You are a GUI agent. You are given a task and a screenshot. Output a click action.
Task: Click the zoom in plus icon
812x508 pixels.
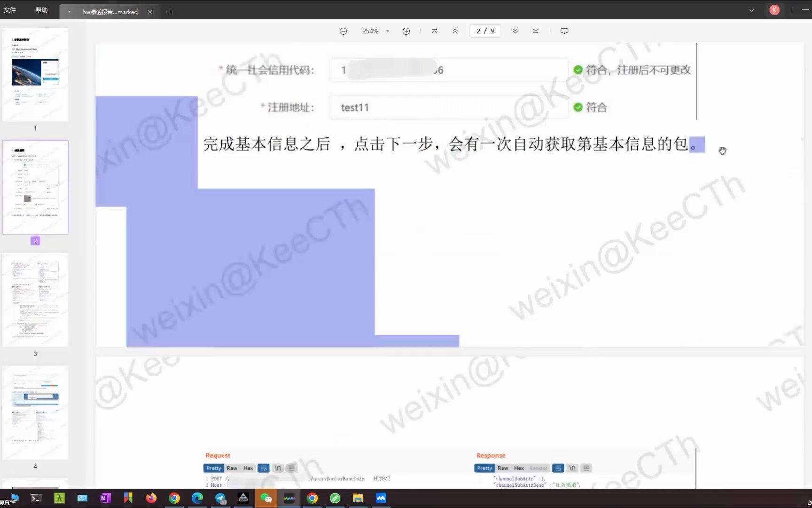click(x=406, y=31)
